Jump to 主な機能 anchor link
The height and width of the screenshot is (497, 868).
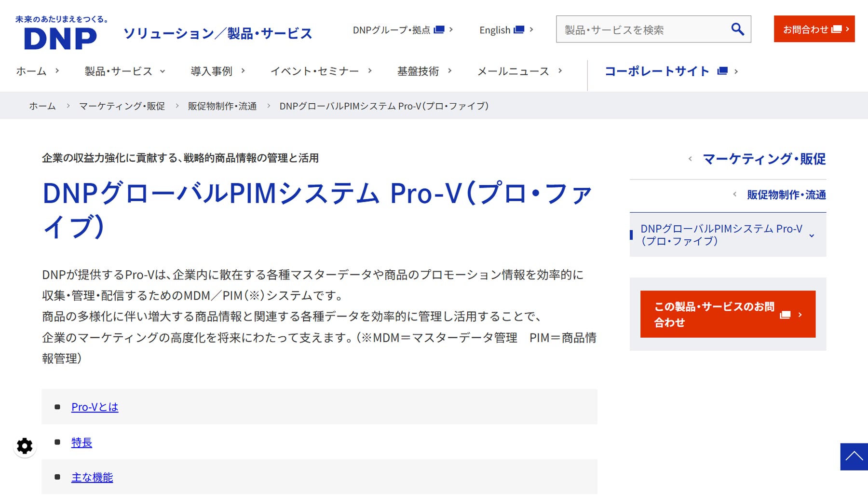(92, 478)
